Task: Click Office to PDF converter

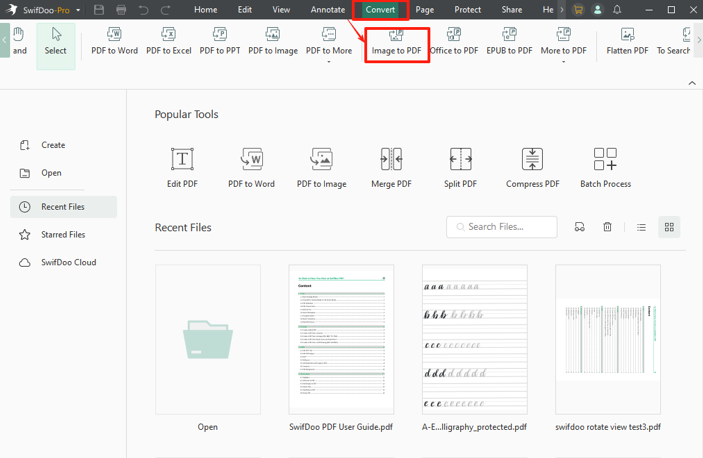Action: pyautogui.click(x=454, y=41)
